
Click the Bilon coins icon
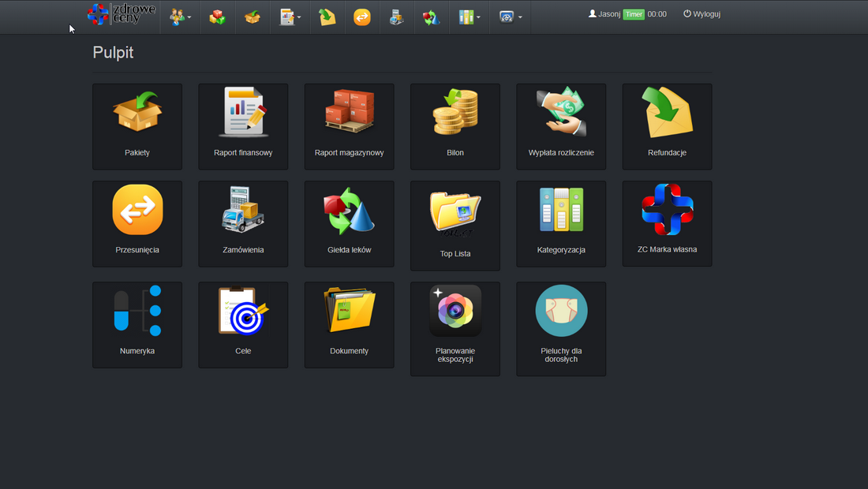pos(455,112)
